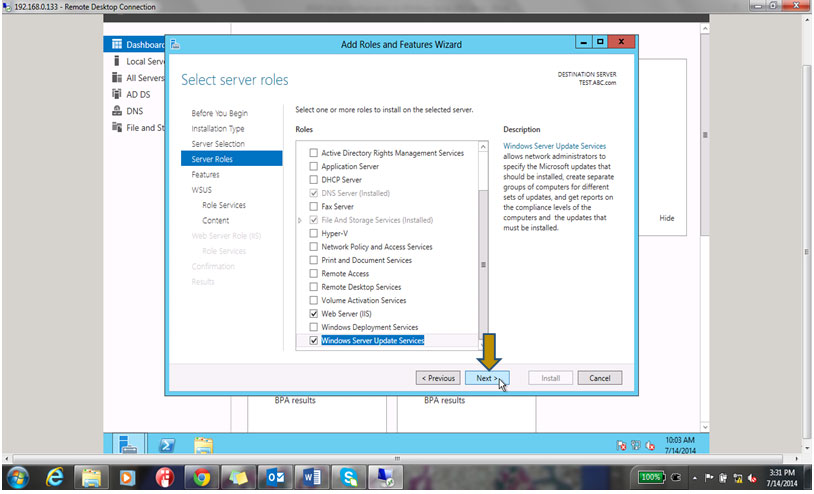Open File Explorer on remote taskbar
This screenshot has width=814, height=494.
[x=204, y=445]
